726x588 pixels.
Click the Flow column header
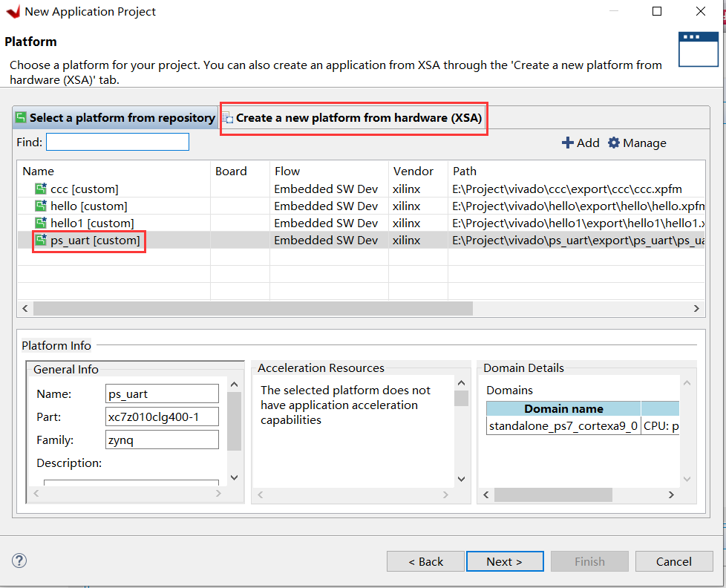click(329, 171)
